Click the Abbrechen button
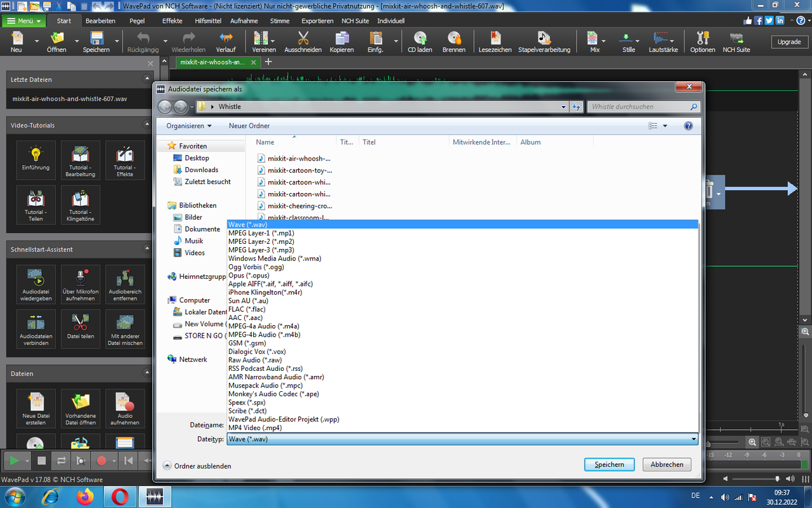Image resolution: width=812 pixels, height=508 pixels. pos(667,465)
